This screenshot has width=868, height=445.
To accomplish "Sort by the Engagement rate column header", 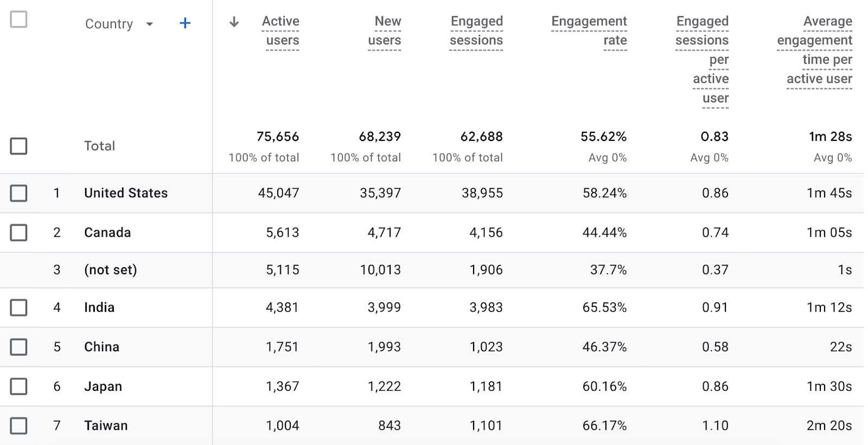I will (x=589, y=30).
